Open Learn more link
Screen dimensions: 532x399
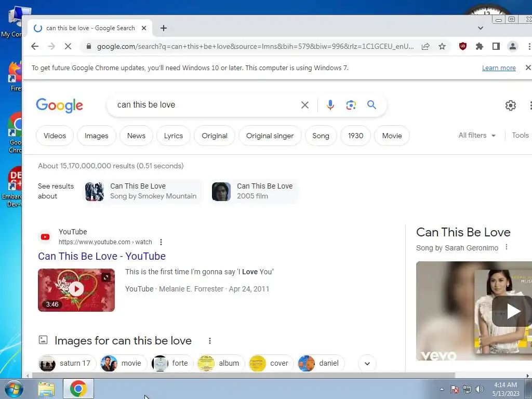click(x=499, y=68)
